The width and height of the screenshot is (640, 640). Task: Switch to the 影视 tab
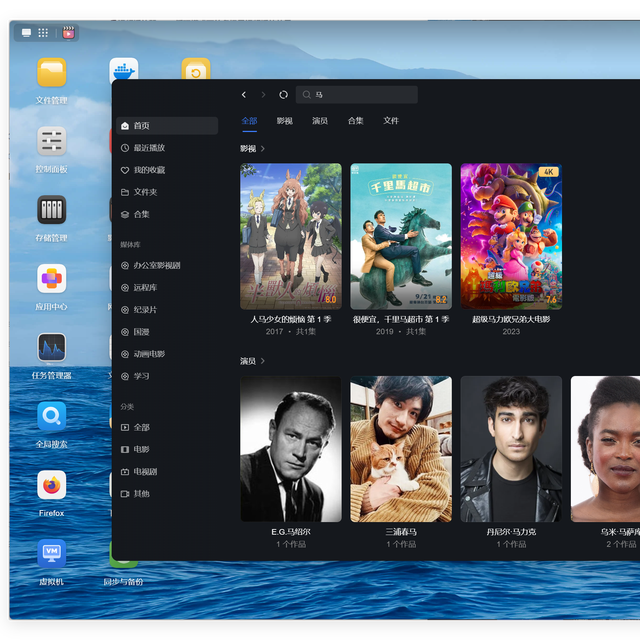(x=284, y=121)
